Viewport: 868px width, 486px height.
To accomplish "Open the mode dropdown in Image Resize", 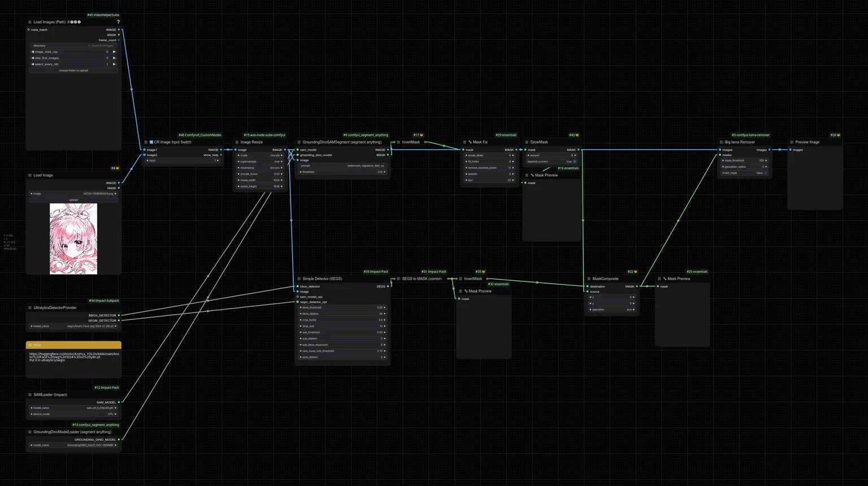I will coord(259,155).
